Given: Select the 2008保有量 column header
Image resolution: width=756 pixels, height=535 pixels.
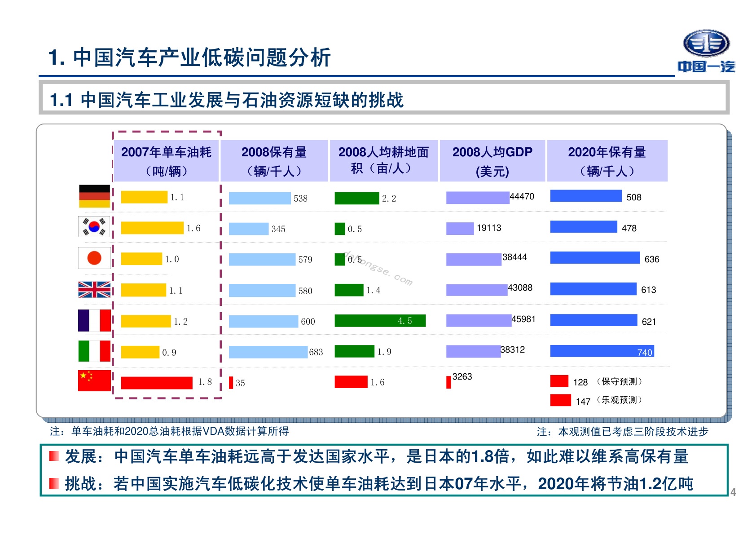Looking at the screenshot, I should 274,161.
